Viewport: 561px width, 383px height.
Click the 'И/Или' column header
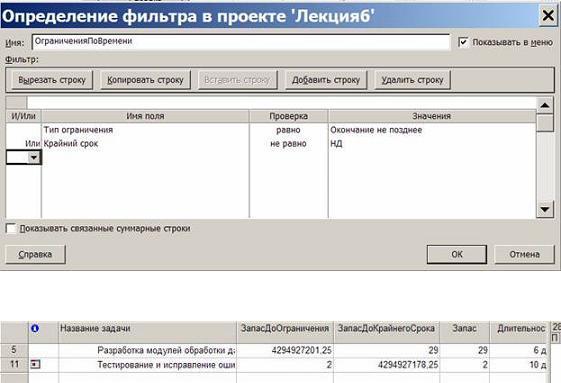(x=24, y=116)
